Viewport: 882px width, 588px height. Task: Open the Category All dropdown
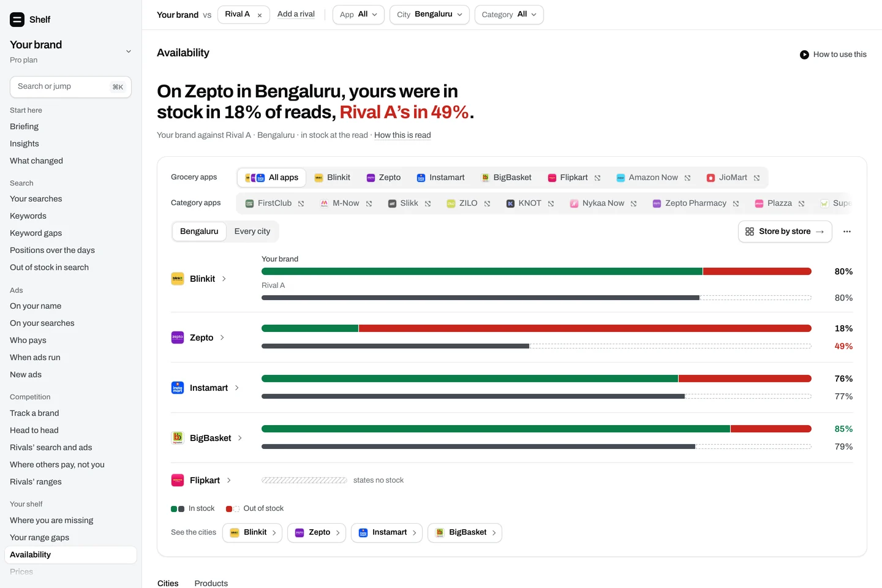click(509, 15)
